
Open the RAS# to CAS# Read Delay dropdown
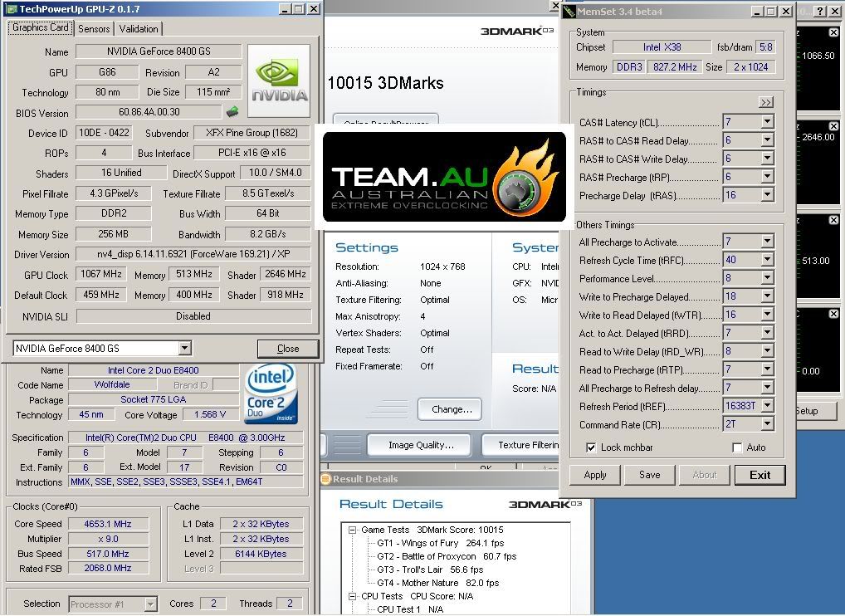[768, 140]
